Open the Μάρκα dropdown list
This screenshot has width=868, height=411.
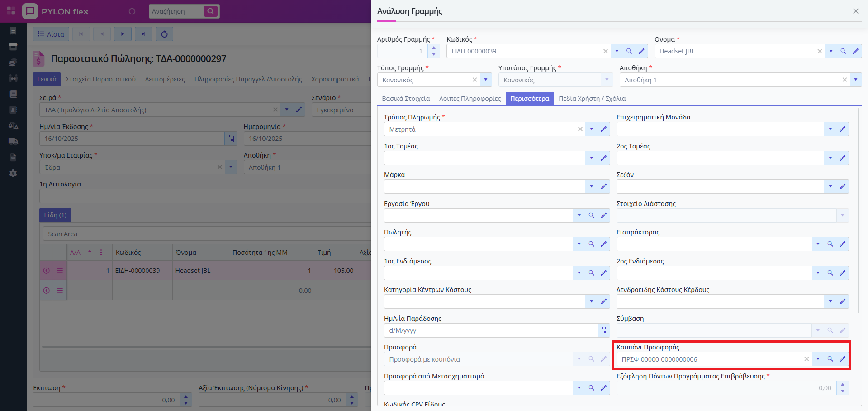[x=591, y=186]
